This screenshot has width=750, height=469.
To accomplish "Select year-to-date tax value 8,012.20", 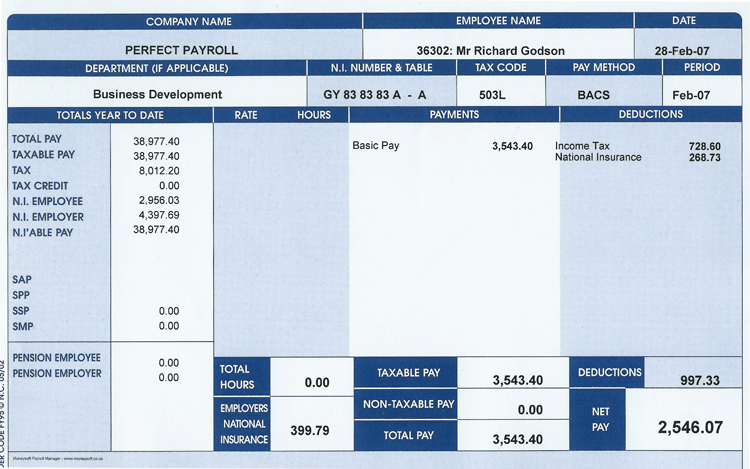I will pos(156,171).
